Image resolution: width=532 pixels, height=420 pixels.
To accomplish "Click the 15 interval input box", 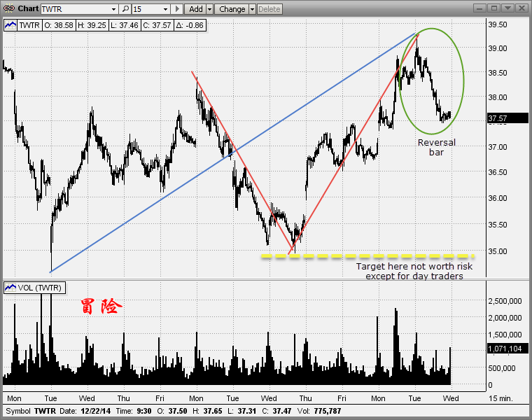I will tap(147, 9).
